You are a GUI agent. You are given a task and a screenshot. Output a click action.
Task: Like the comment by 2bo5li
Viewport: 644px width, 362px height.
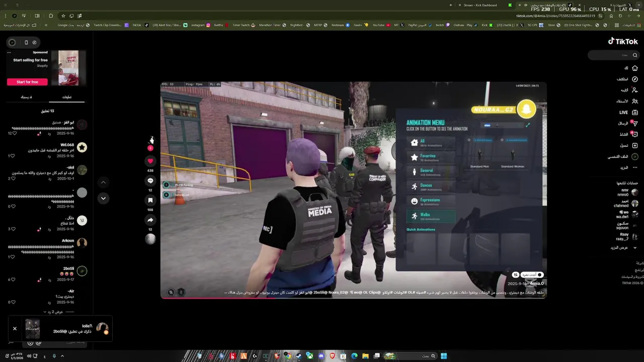coord(14,280)
